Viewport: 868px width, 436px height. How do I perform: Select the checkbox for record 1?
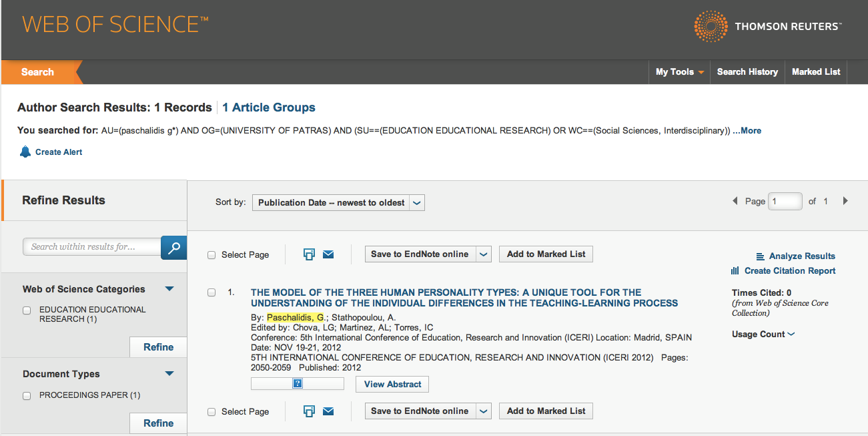tap(211, 292)
